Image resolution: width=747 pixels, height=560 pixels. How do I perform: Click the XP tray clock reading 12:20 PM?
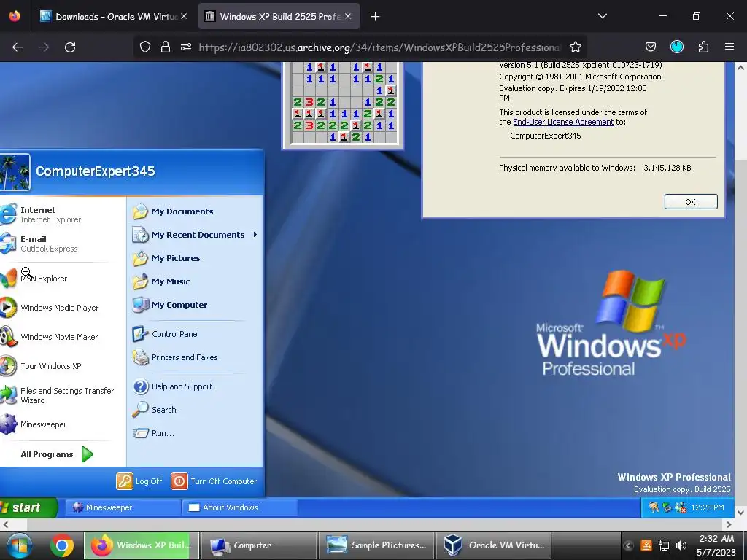pos(708,507)
